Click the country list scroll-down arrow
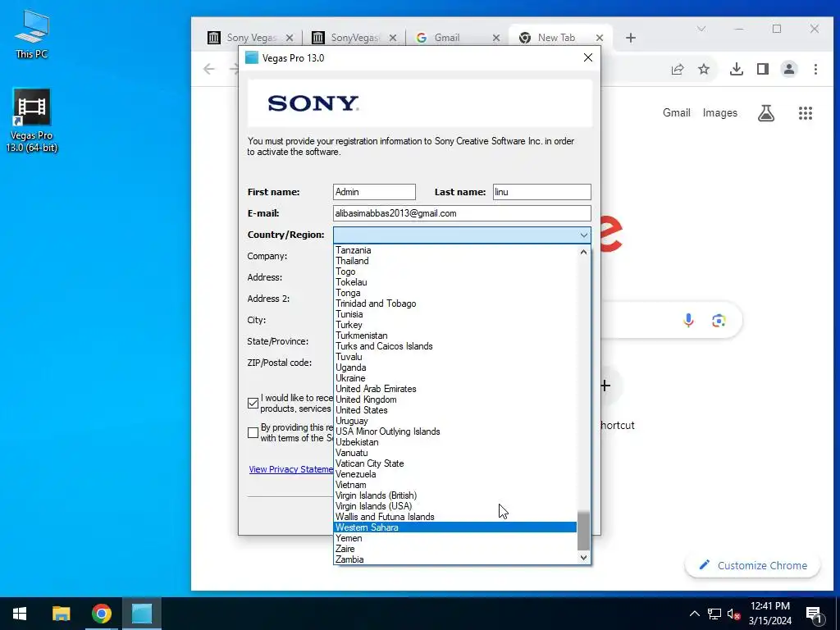This screenshot has width=840, height=630. pos(583,558)
